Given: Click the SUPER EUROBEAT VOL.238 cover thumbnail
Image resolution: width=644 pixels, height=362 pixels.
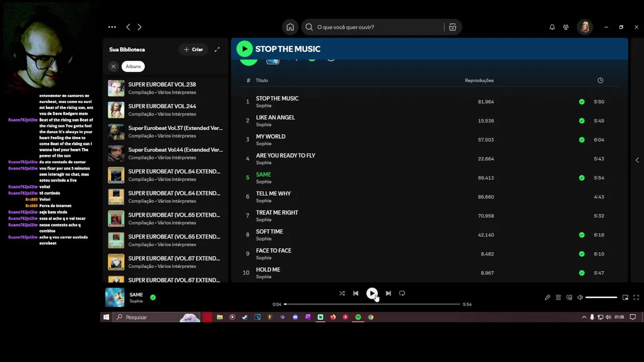Looking at the screenshot, I should click(116, 88).
